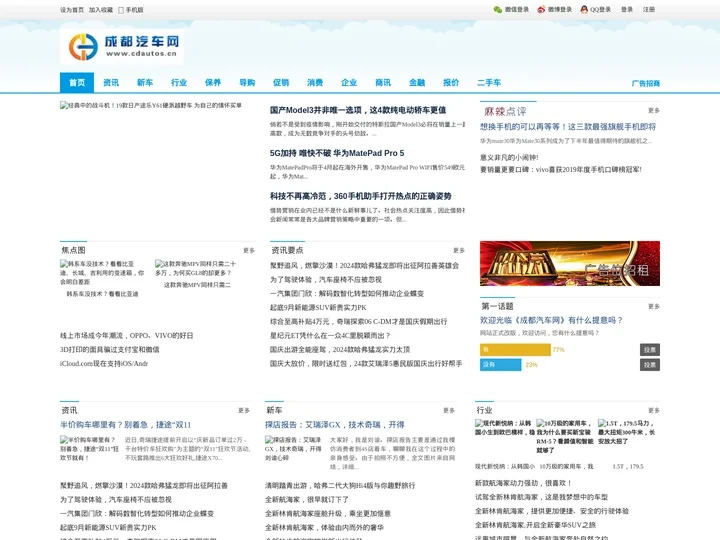
Task: Open the 商讯 navigation tab
Action: click(383, 83)
